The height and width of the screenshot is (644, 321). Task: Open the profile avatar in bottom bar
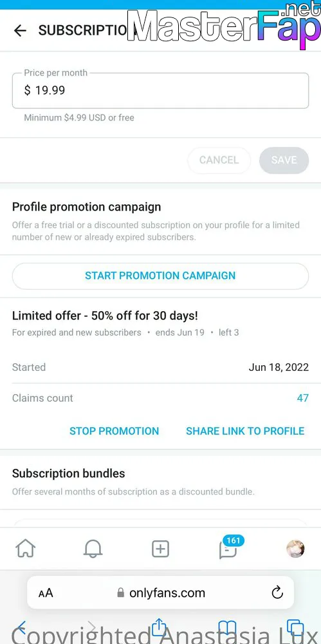point(295,549)
